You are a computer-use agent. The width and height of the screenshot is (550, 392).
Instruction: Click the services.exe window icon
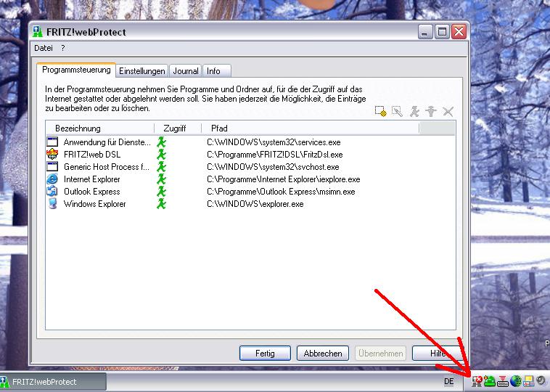coord(52,142)
